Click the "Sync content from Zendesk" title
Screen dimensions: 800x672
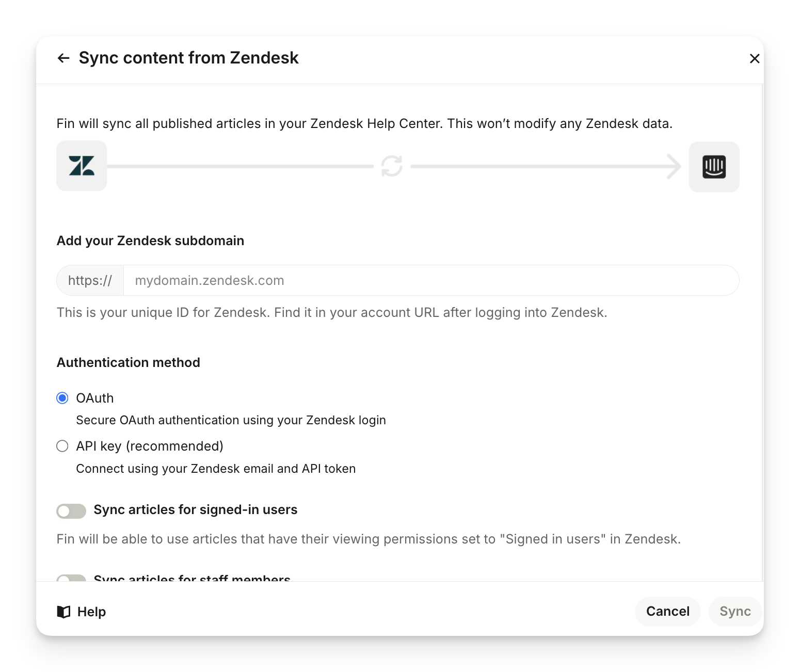[x=188, y=58]
